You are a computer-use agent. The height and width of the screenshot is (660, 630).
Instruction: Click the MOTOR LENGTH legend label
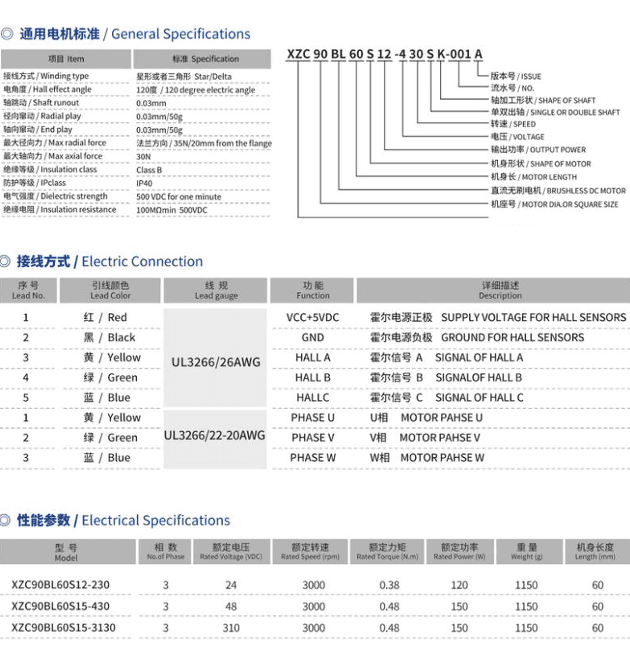tap(534, 177)
